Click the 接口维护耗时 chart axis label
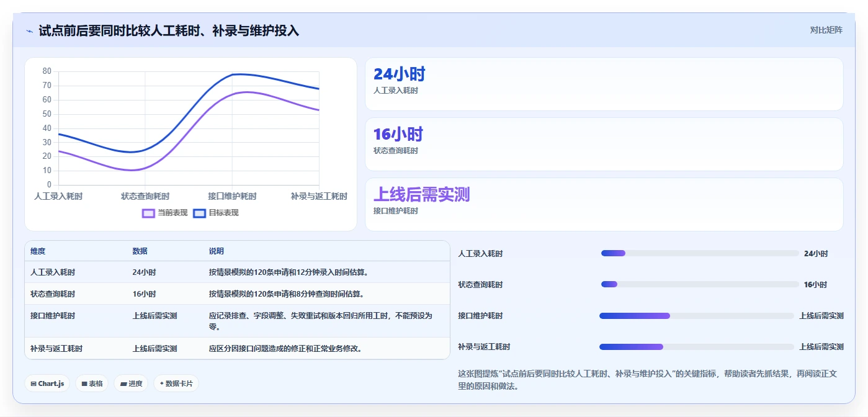868x417 pixels. (232, 196)
